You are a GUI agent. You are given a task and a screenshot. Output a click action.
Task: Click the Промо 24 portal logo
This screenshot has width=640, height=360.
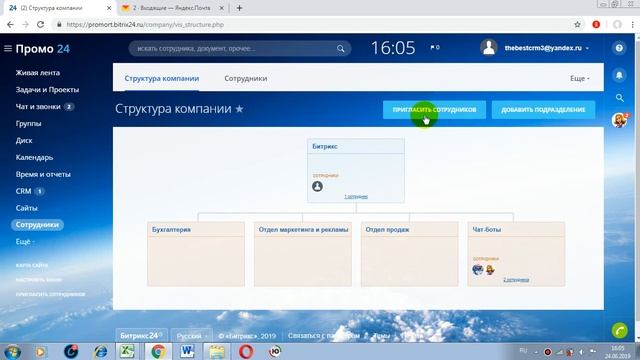click(42, 49)
